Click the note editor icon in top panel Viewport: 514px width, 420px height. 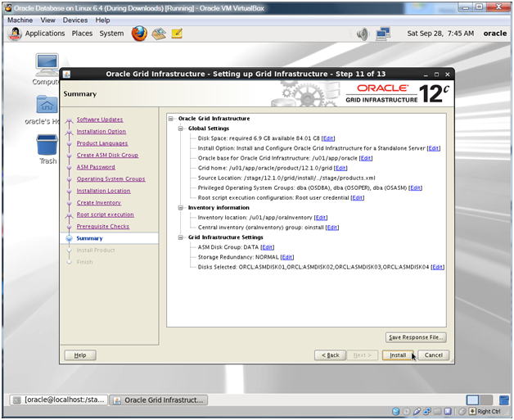[x=177, y=34]
